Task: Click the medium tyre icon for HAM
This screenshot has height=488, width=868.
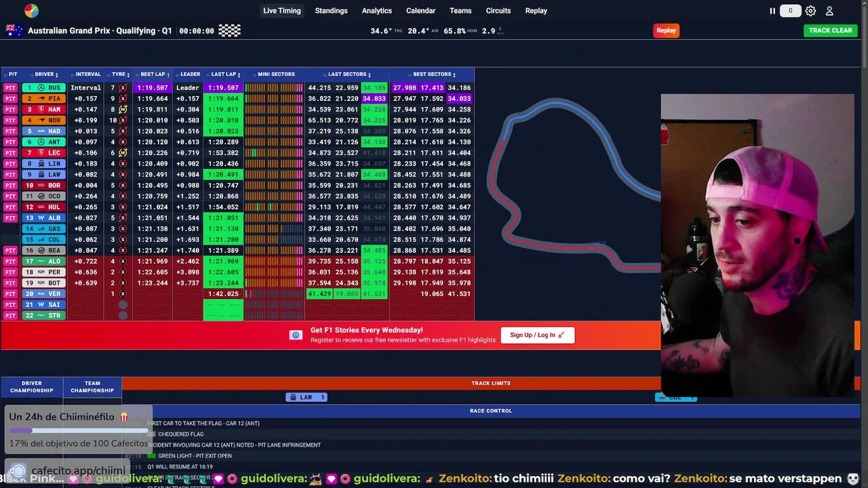Action: [x=123, y=109]
